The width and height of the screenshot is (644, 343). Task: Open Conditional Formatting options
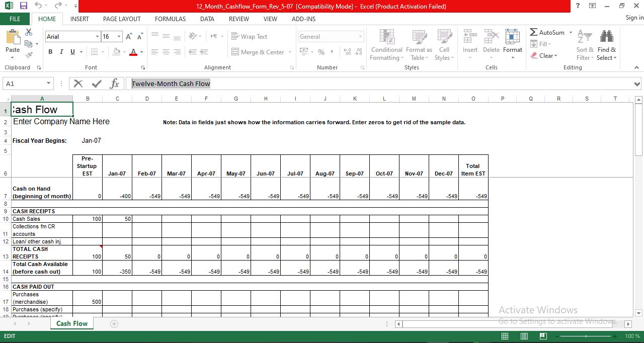pos(386,45)
